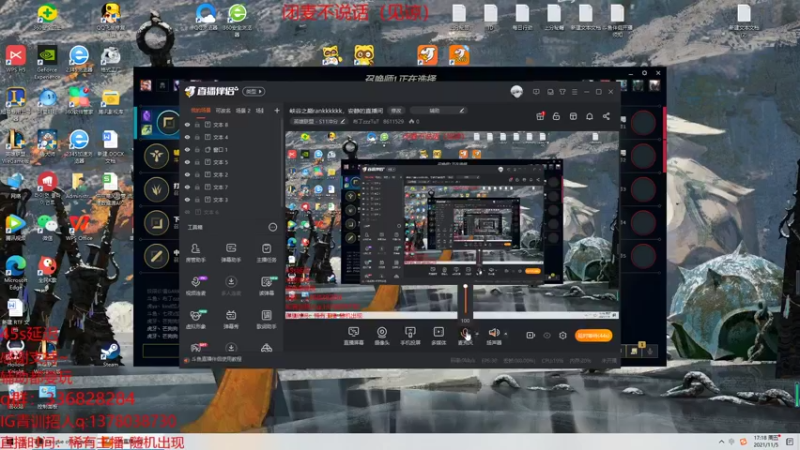Hide the 窗口 1 source
Viewport: 800px width, 450px height.
tap(187, 149)
